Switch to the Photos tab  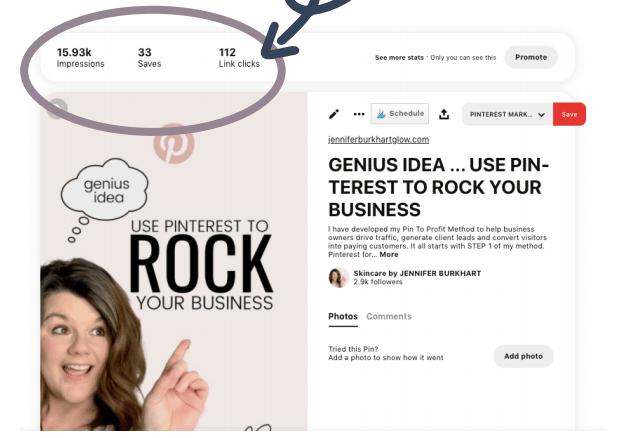tap(343, 317)
